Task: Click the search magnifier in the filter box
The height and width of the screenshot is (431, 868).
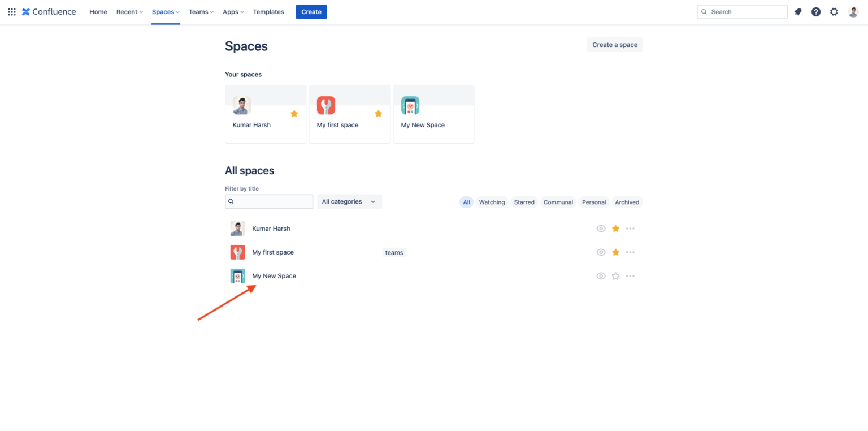Action: [x=231, y=201]
